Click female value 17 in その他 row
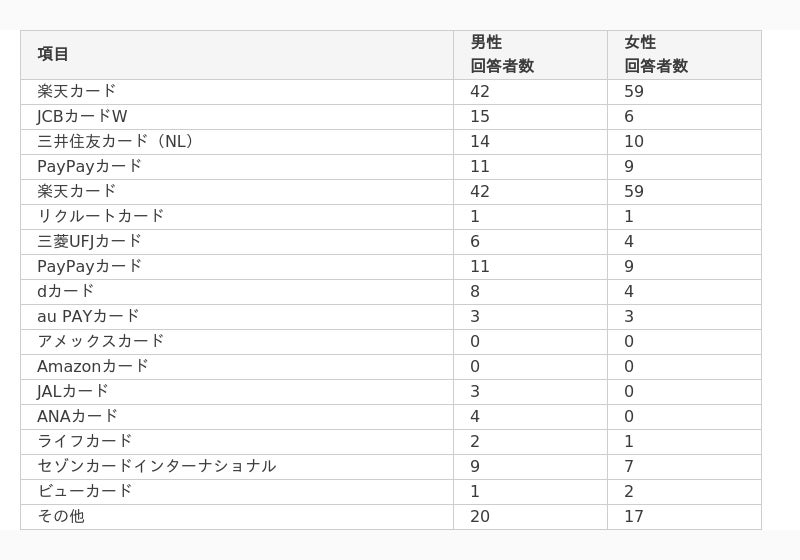The image size is (800, 560). coord(634,516)
